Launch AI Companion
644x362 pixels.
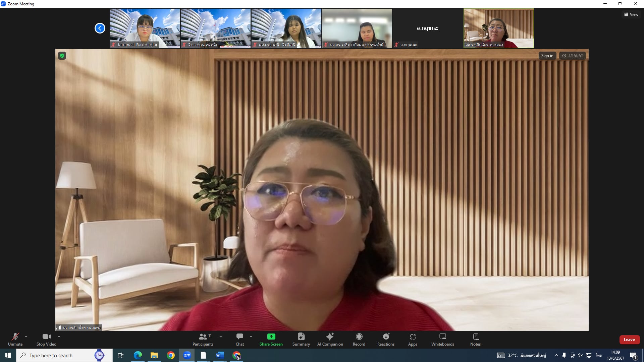point(330,339)
